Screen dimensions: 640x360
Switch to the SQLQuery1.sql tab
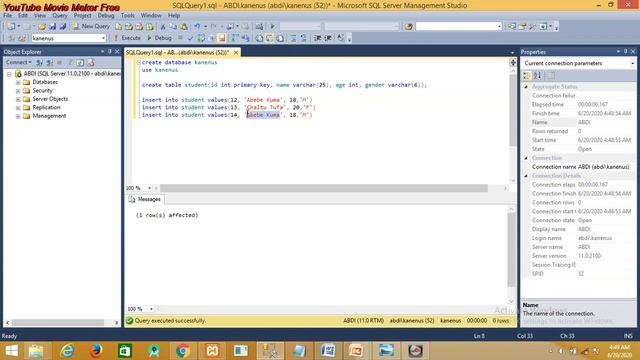pyautogui.click(x=178, y=52)
